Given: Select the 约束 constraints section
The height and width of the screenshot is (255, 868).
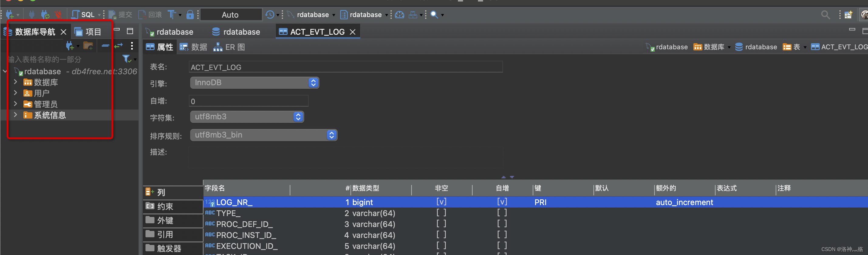Looking at the screenshot, I should point(173,206).
